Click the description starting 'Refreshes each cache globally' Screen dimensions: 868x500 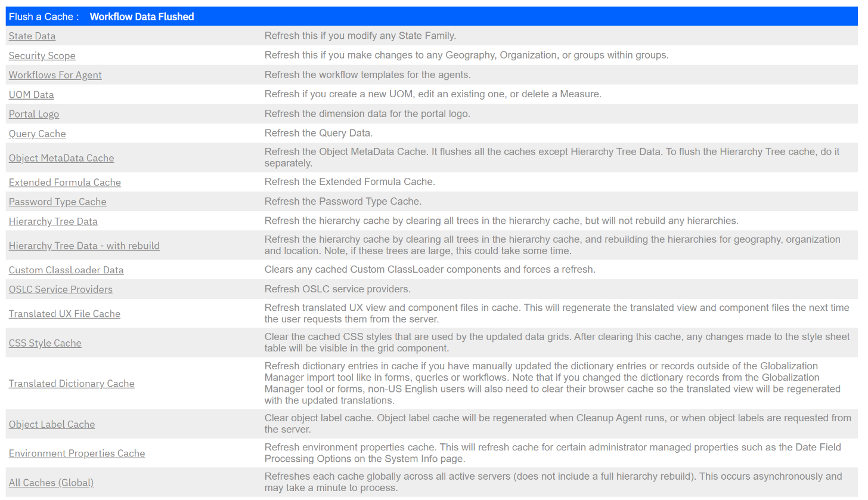553,482
